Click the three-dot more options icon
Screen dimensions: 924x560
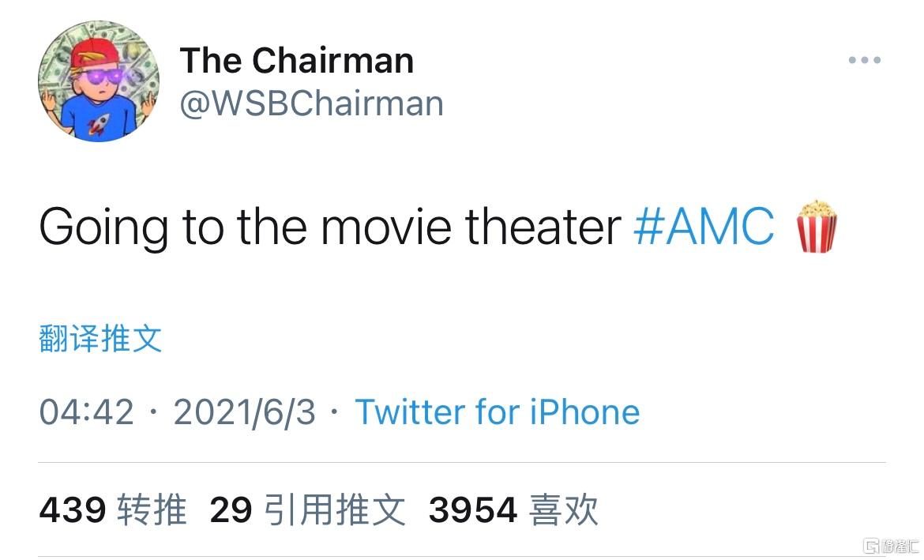tap(864, 60)
